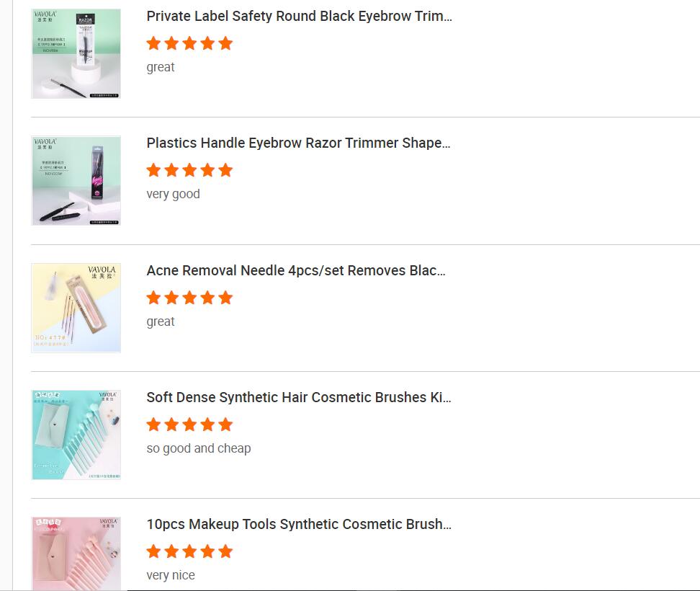700x591 pixels.
Task: Click the second star under Soft Dense Synthetic Brushes
Action: point(171,425)
